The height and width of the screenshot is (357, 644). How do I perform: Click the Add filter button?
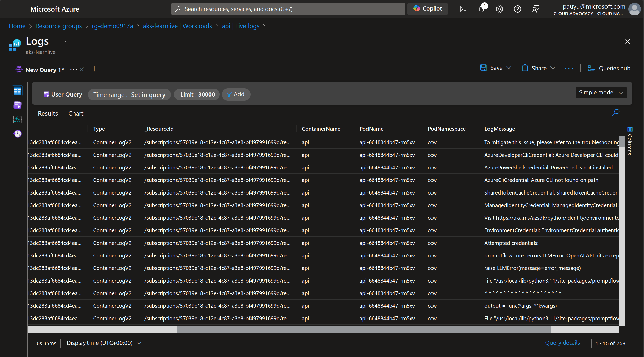point(235,94)
